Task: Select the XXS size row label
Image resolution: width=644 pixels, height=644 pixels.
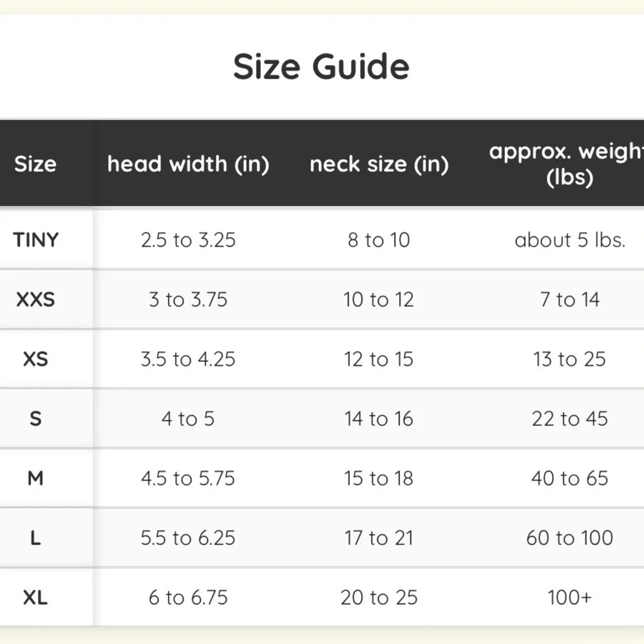Action: pos(35,299)
